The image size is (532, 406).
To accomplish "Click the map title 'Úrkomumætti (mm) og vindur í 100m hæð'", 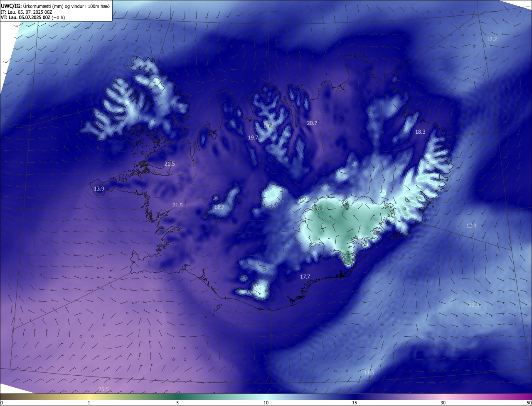I will coord(66,6).
